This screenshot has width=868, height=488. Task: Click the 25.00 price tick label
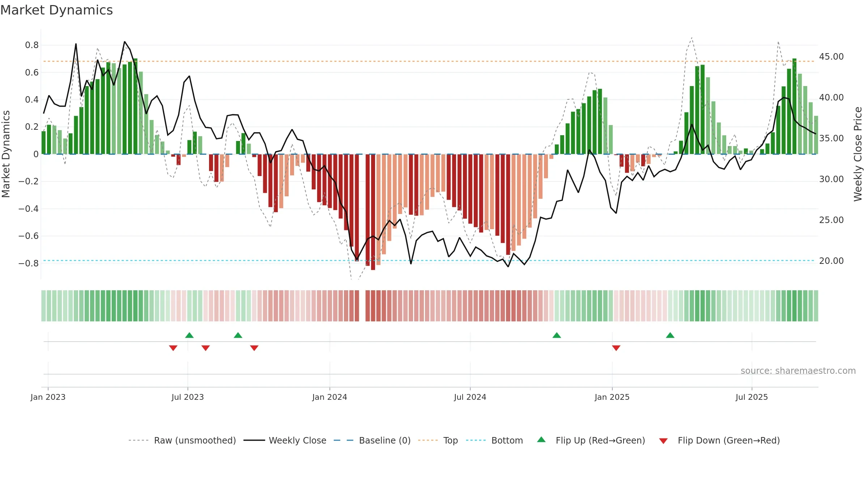[831, 220]
